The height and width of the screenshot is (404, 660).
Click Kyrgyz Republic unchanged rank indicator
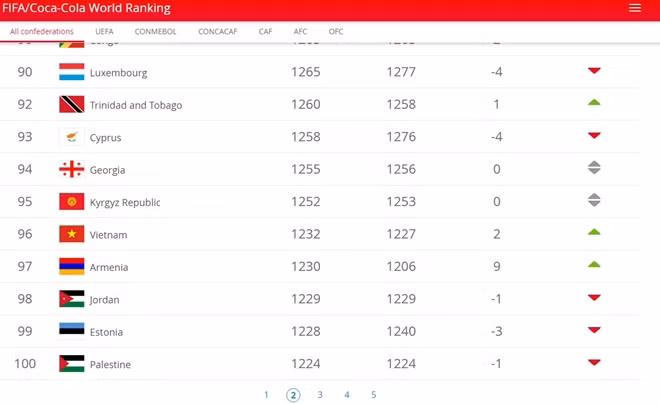point(594,200)
